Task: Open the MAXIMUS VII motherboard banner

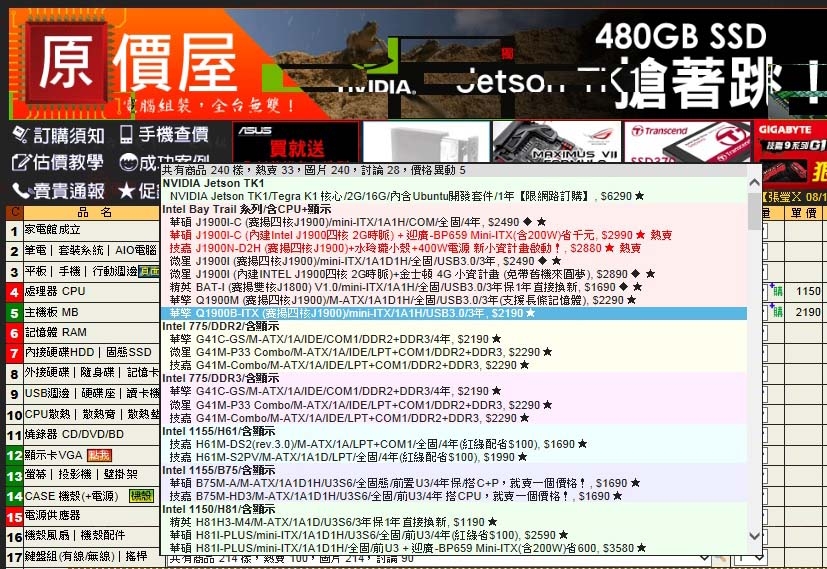Action: click(555, 142)
